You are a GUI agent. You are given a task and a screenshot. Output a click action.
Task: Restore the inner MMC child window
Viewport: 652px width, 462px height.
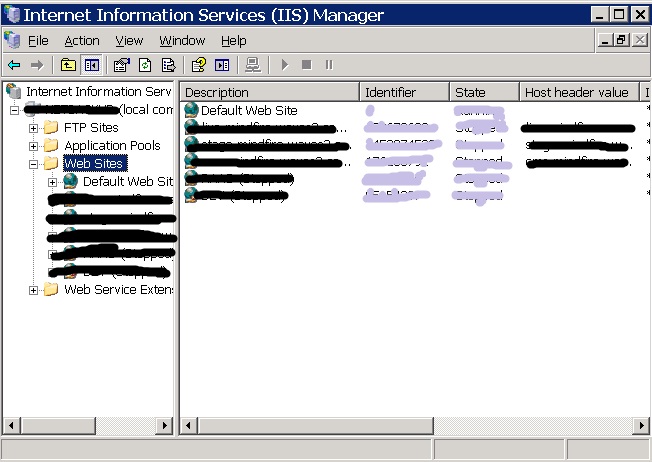coord(621,40)
